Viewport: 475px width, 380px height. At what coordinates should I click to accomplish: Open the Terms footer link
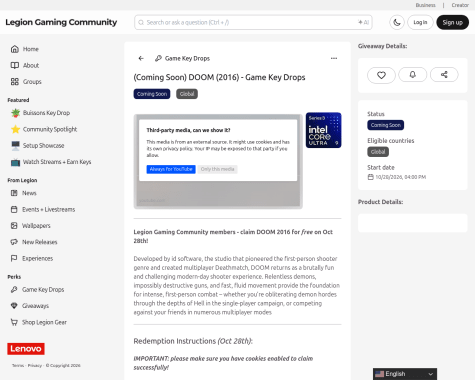coord(18,365)
